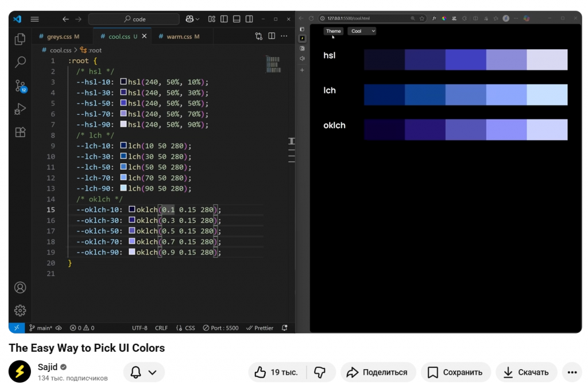
Task: Open the Run and Debug view
Action: pos(20,109)
